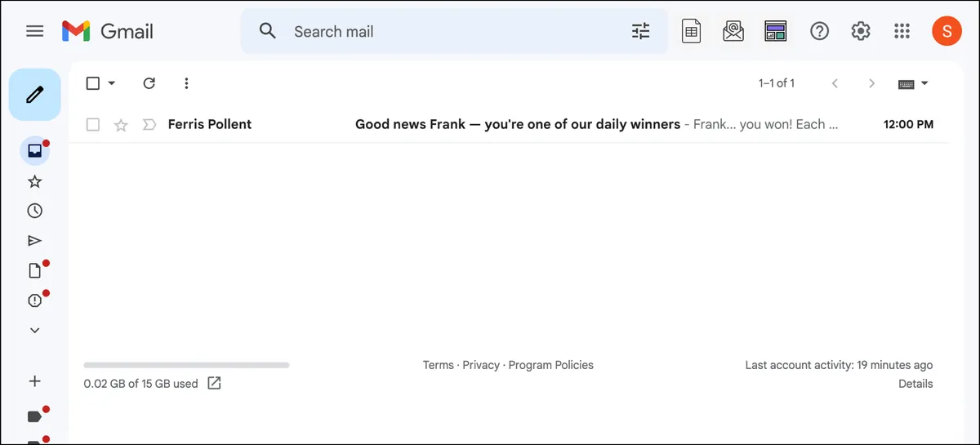Screen dimensions: 980x445
Task: Open storage management external link icon
Action: 214,383
